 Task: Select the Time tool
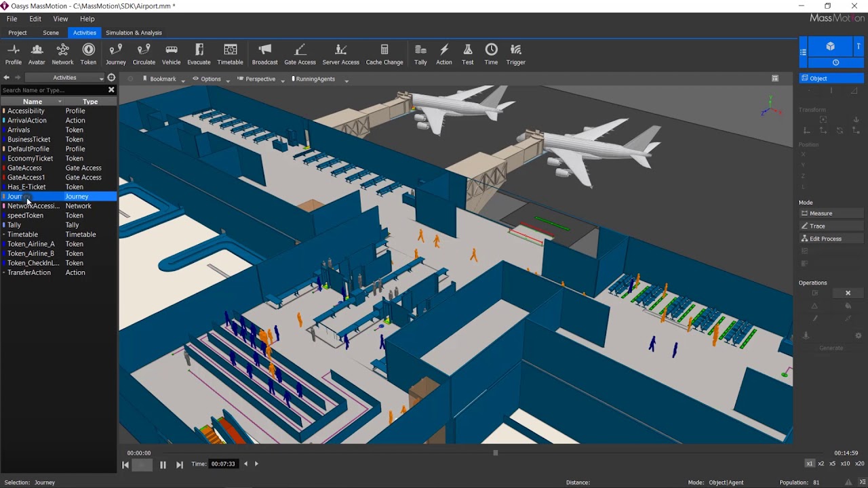point(491,54)
